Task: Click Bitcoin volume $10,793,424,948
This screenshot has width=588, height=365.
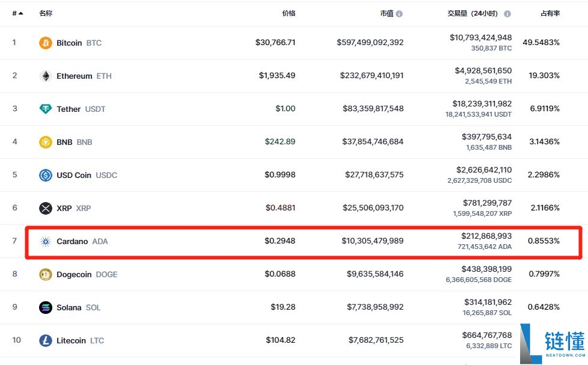Action: click(x=481, y=37)
